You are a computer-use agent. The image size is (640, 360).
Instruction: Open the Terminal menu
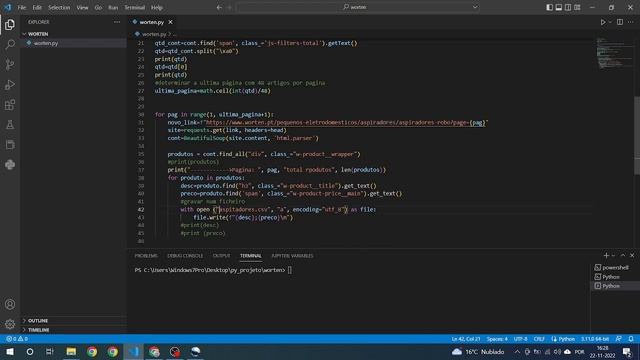coord(135,7)
